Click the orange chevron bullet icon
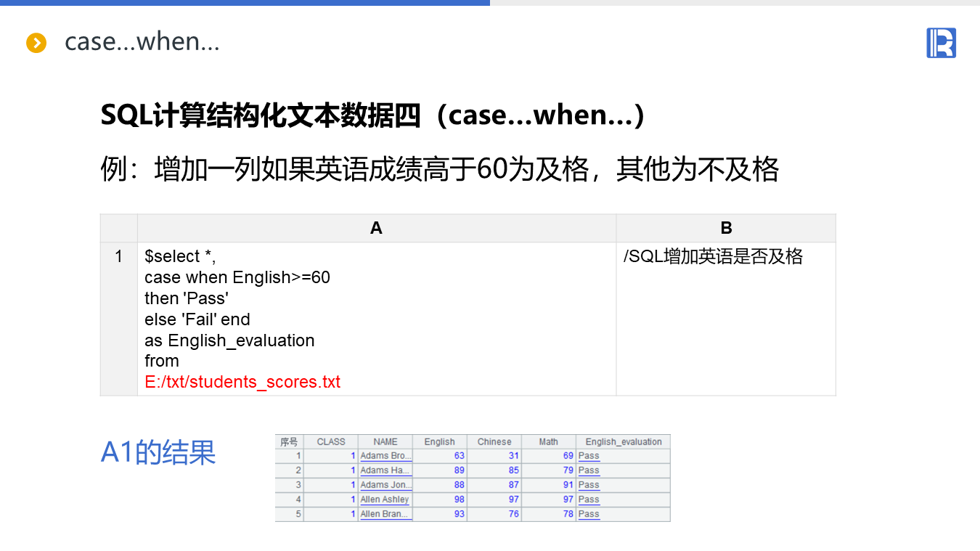Viewport: 980px width, 551px height. point(36,43)
